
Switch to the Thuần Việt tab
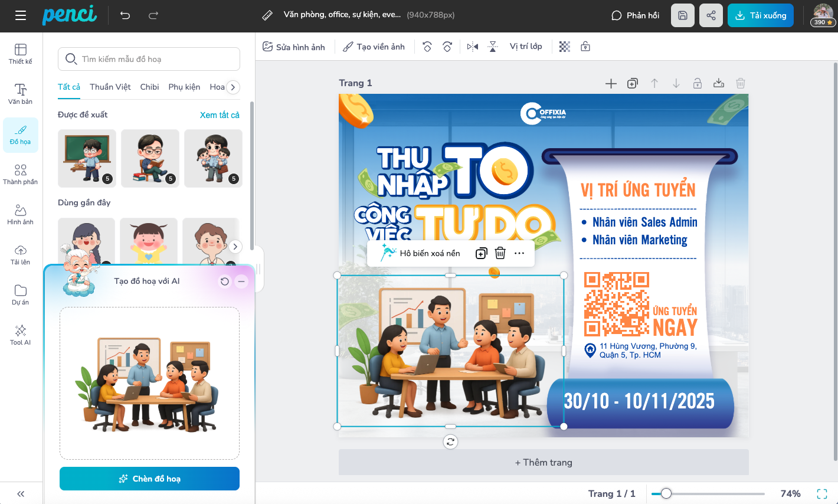[110, 87]
